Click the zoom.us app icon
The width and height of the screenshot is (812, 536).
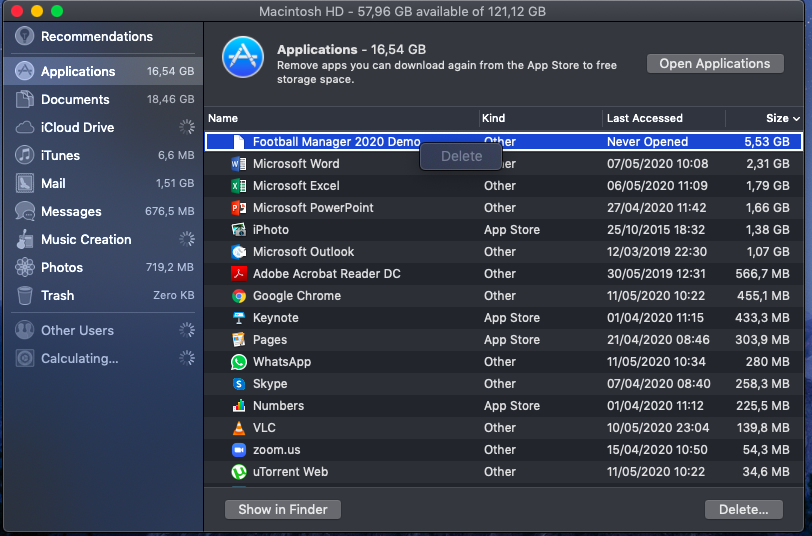tap(238, 450)
